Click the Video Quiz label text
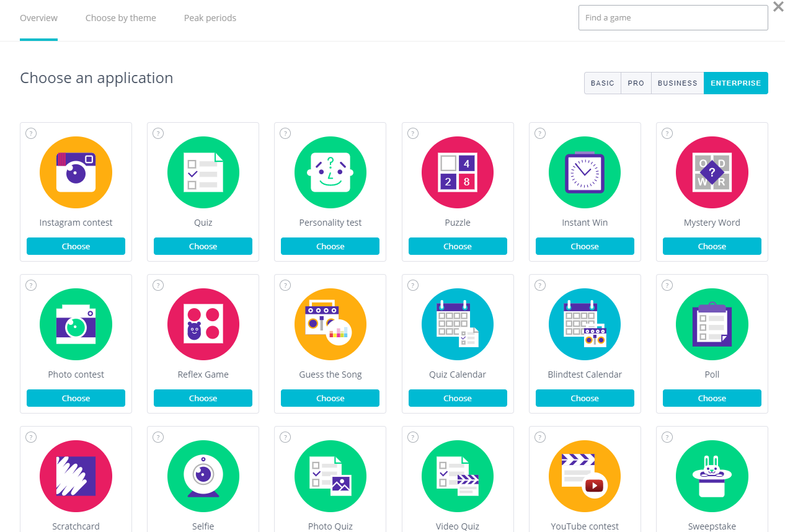Image resolution: width=785 pixels, height=532 pixels. (458, 526)
